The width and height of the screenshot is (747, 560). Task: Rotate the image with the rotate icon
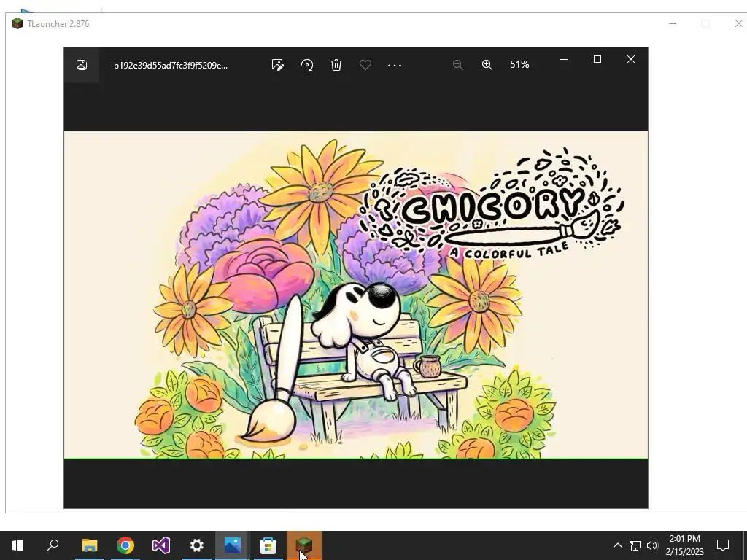pyautogui.click(x=307, y=65)
